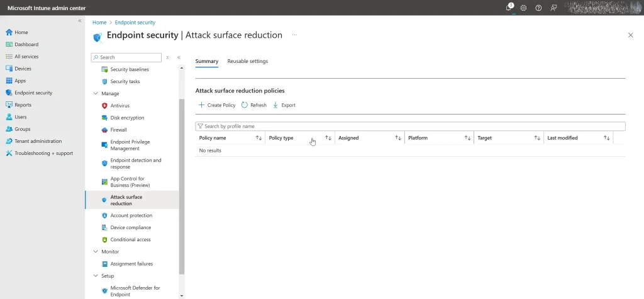The width and height of the screenshot is (644, 299).
Task: Click the Antivirus shield icon
Action: pyautogui.click(x=104, y=106)
